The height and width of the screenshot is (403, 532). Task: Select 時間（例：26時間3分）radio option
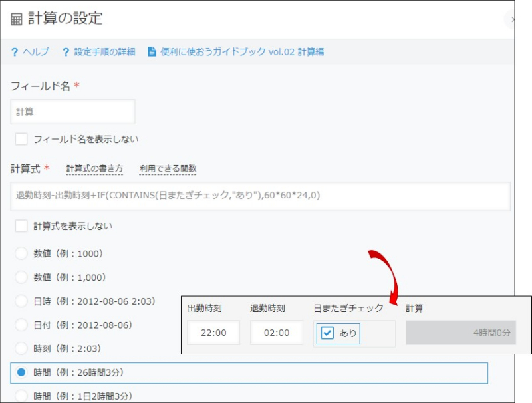pos(21,372)
